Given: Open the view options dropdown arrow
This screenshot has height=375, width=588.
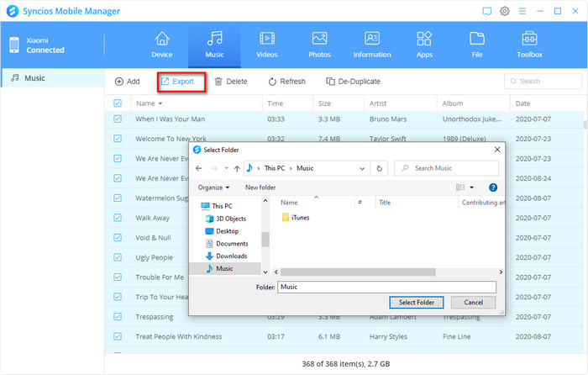Looking at the screenshot, I should 472,187.
